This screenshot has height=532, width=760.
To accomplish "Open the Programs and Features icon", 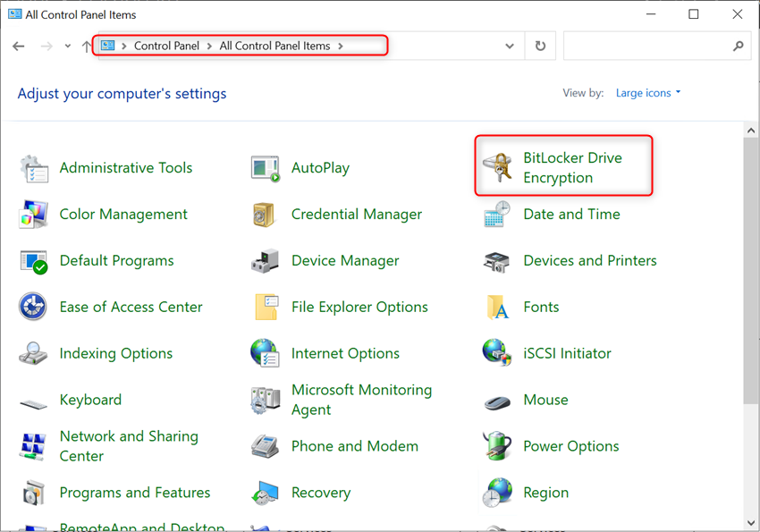I will point(33,493).
